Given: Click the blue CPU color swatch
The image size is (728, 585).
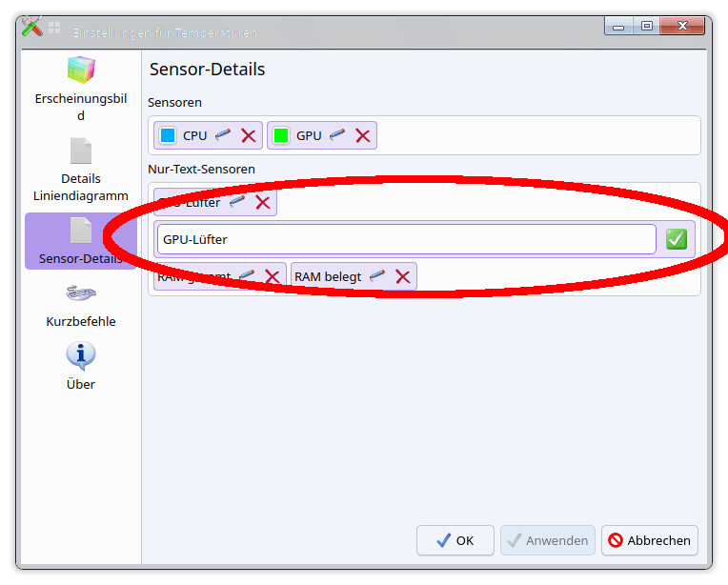Looking at the screenshot, I should point(168,135).
